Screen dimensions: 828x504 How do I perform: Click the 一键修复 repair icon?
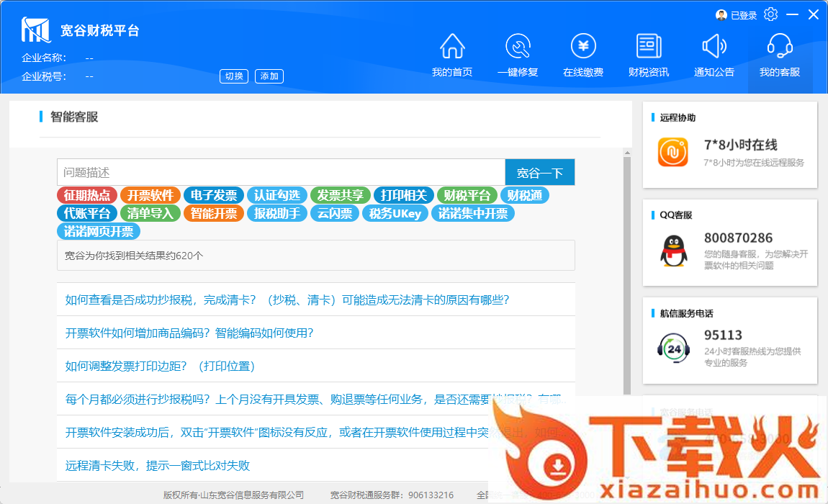518,47
